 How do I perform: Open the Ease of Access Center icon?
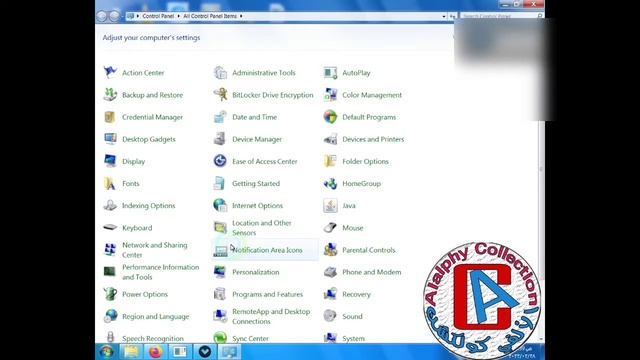[x=220, y=161]
